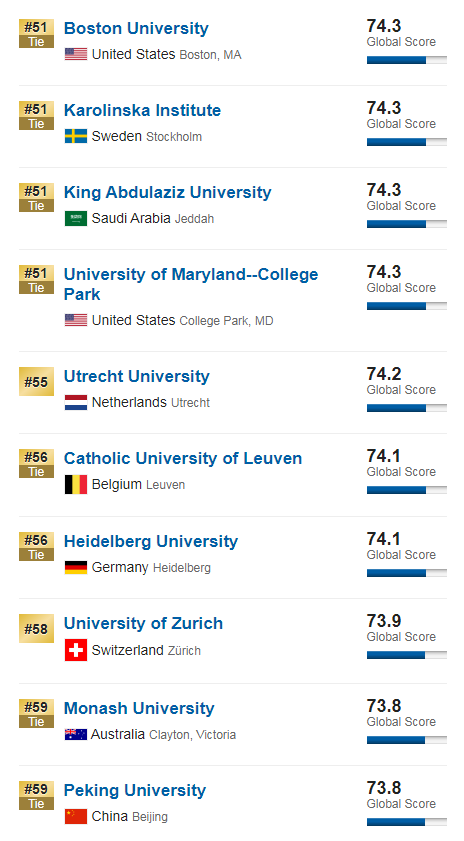Open the Karolinska Institute link
The height and width of the screenshot is (841, 464).
pos(142,110)
